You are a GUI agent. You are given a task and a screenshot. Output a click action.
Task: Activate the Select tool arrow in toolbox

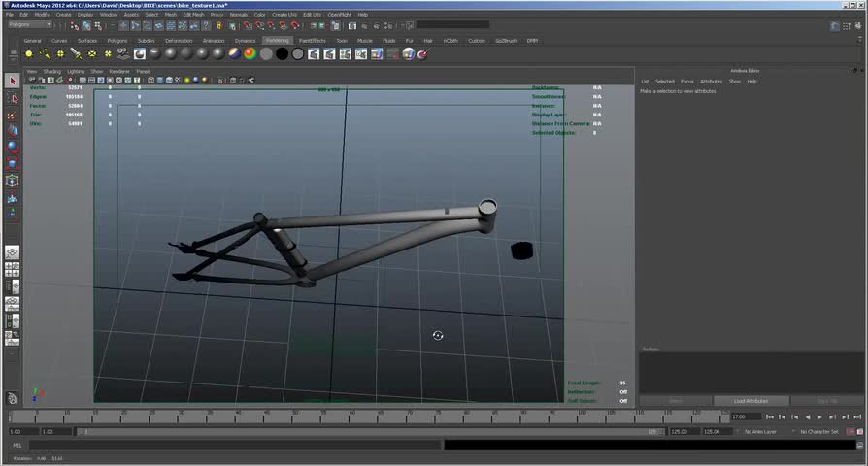(x=13, y=81)
